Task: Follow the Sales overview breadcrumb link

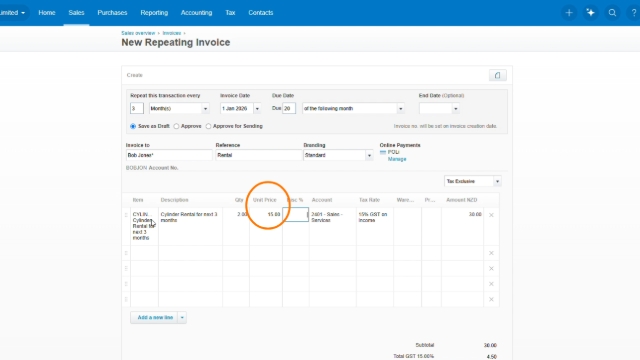Action: click(138, 33)
